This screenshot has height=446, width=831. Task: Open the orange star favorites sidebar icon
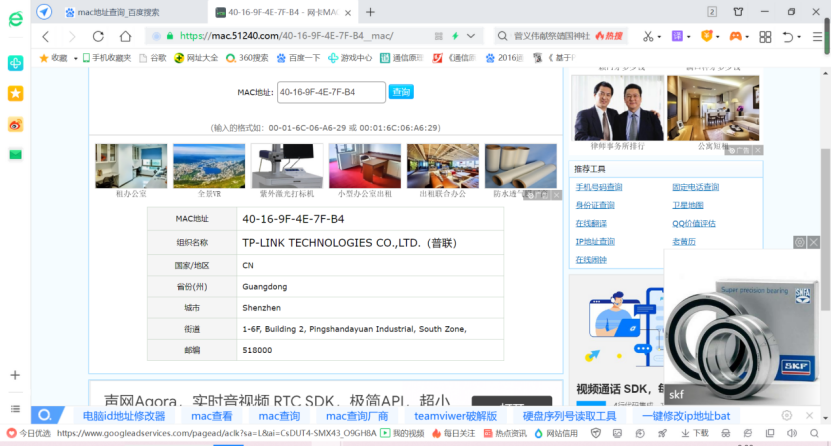(x=15, y=94)
